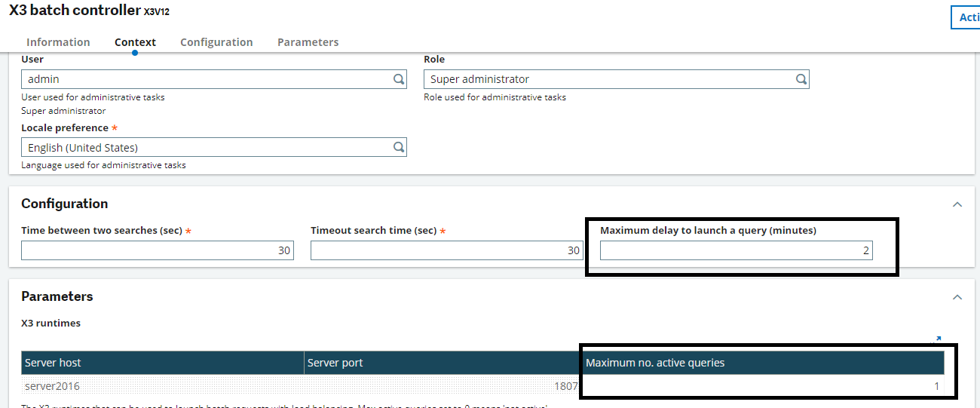Open the X3 runtimes table popout icon
The height and width of the screenshot is (408, 980).
click(937, 339)
